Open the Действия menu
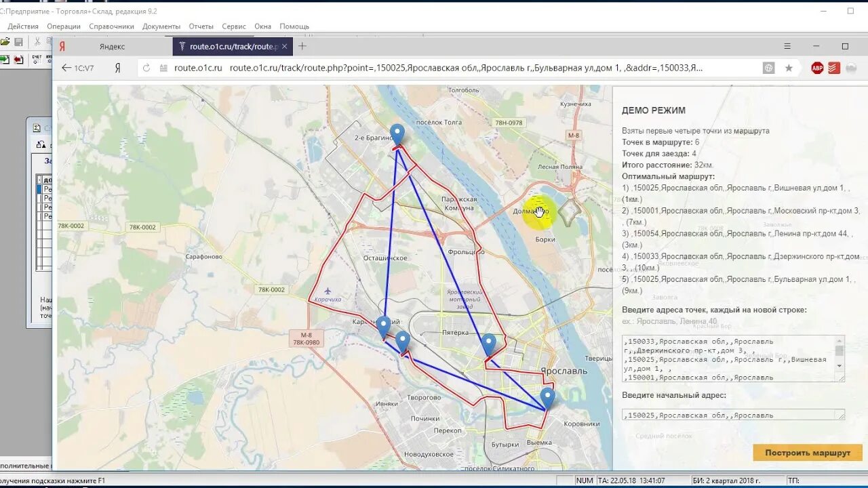Image resolution: width=868 pixels, height=488 pixels. [23, 26]
